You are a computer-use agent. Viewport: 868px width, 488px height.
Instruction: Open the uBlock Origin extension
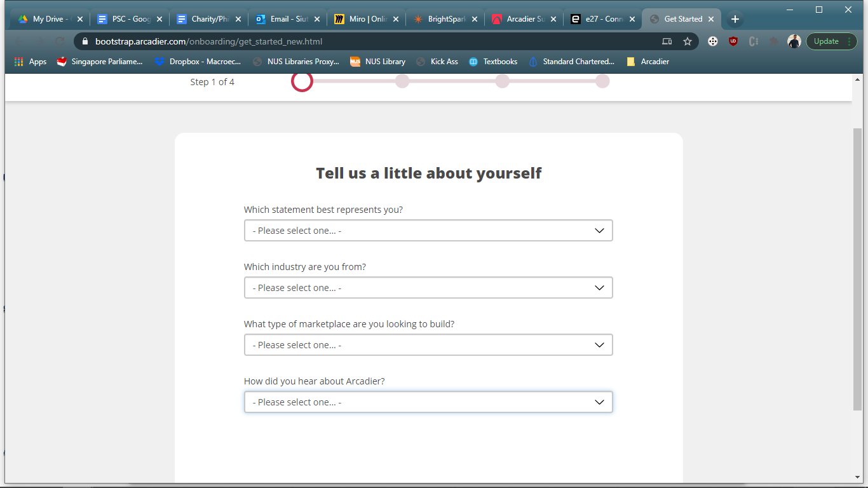tap(733, 41)
